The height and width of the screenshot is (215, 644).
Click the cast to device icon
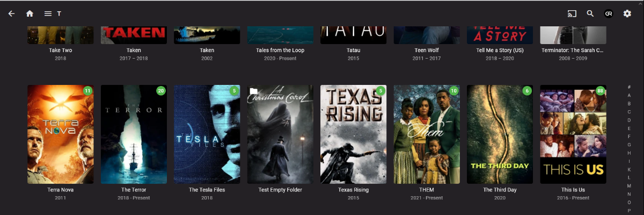572,13
